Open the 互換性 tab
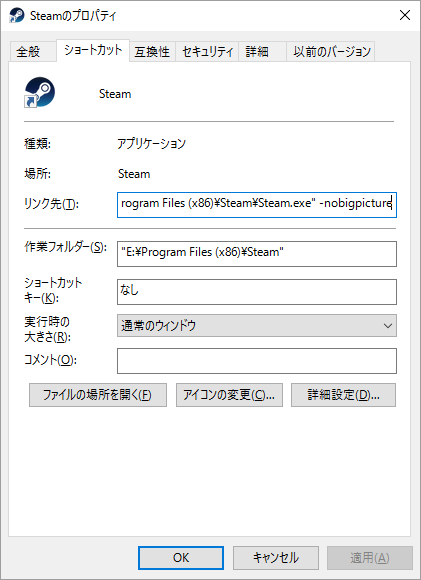Viewport: 421px width, 580px height. point(152,51)
